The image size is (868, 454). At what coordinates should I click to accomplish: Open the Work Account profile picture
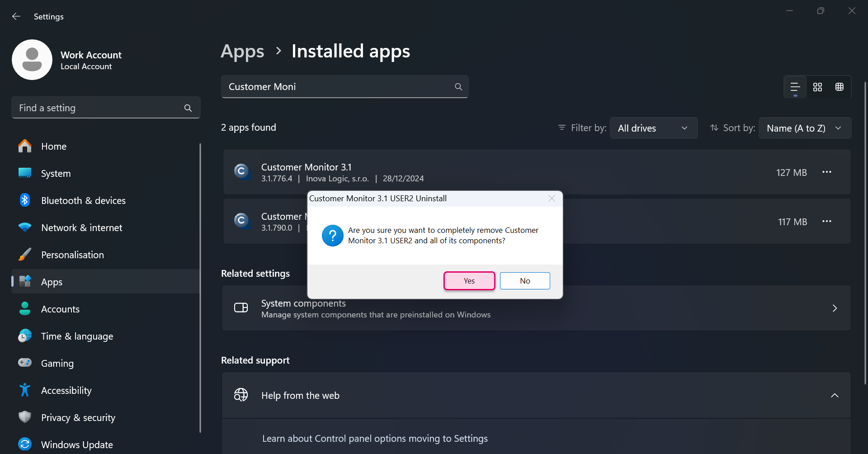point(32,60)
